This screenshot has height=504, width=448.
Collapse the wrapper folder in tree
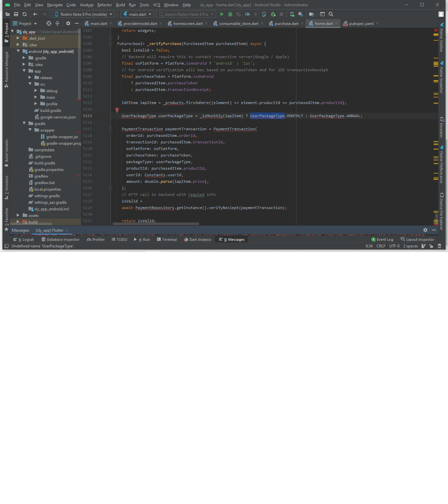pyautogui.click(x=30, y=130)
